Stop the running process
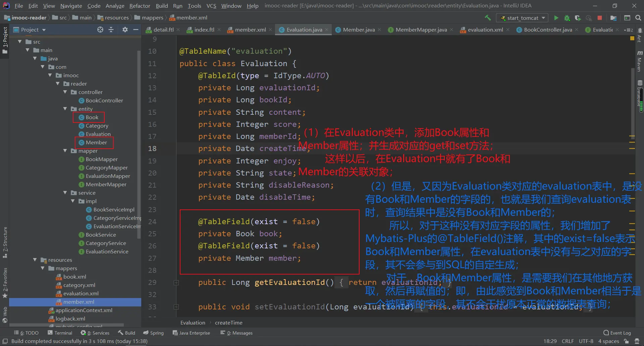644x346 pixels. click(600, 18)
